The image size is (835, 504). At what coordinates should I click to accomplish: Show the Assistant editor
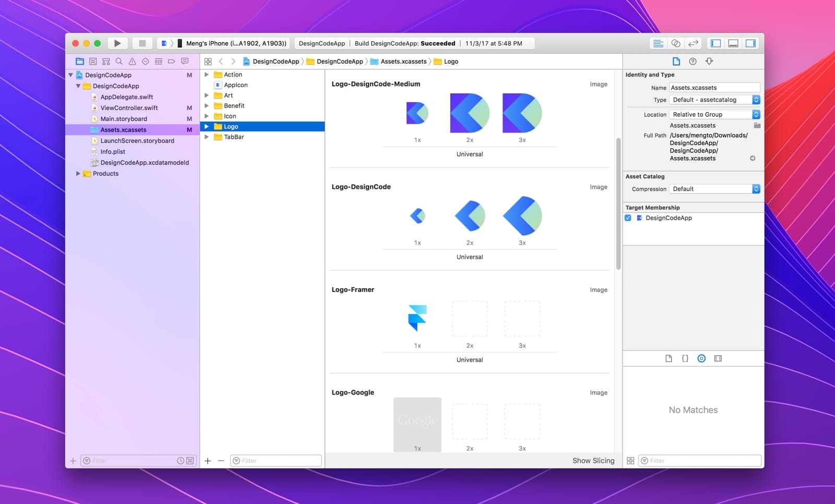click(x=675, y=43)
